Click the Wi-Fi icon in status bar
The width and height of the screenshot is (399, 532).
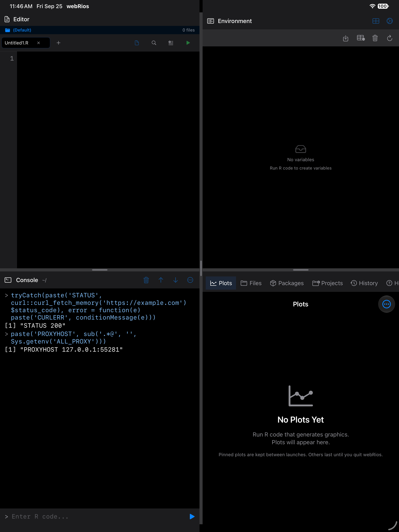point(372,6)
